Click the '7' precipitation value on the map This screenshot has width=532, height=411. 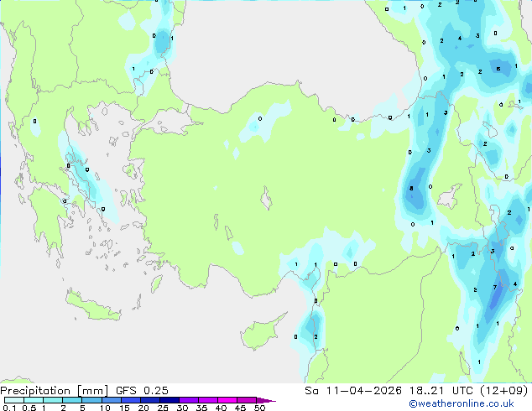[495, 287]
